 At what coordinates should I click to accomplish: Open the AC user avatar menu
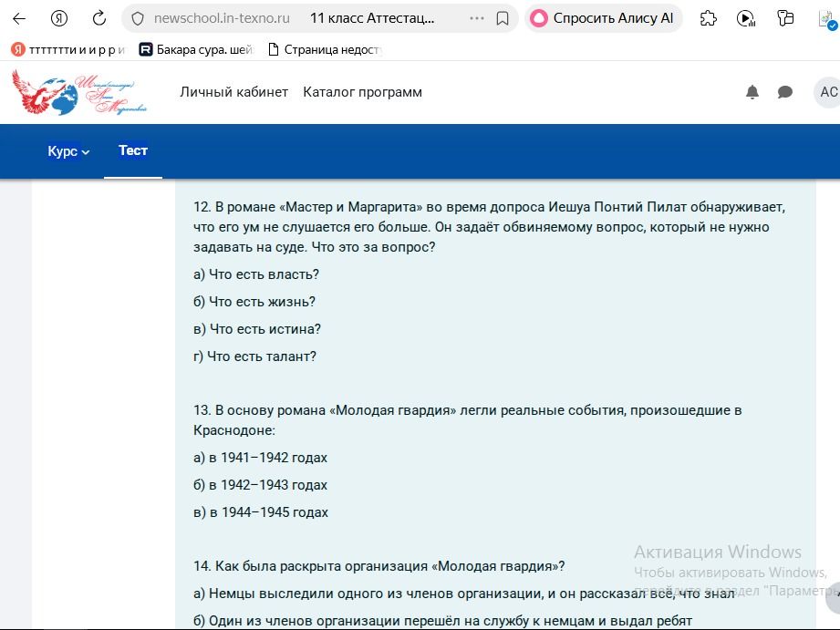point(827,92)
